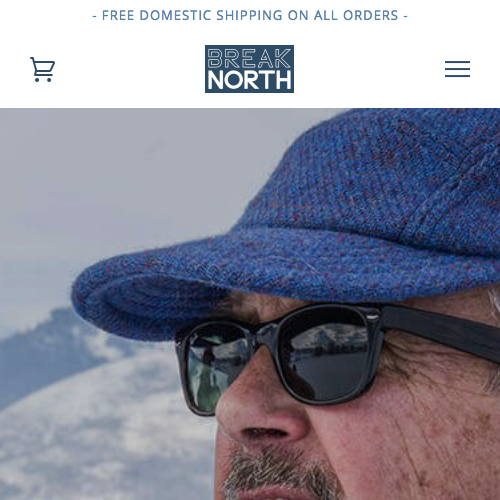Open the shopping cart
This screenshot has height=500, width=500.
(43, 69)
